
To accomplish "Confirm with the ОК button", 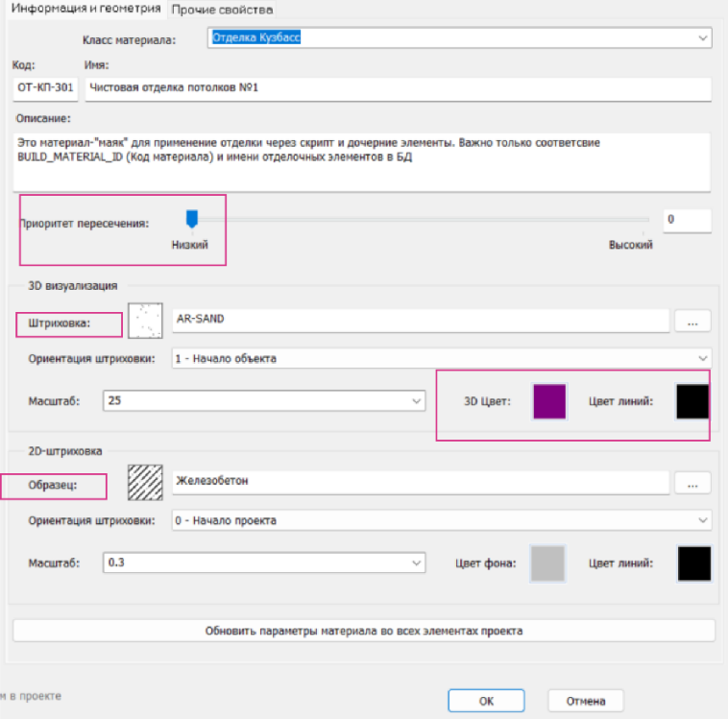I will [486, 701].
